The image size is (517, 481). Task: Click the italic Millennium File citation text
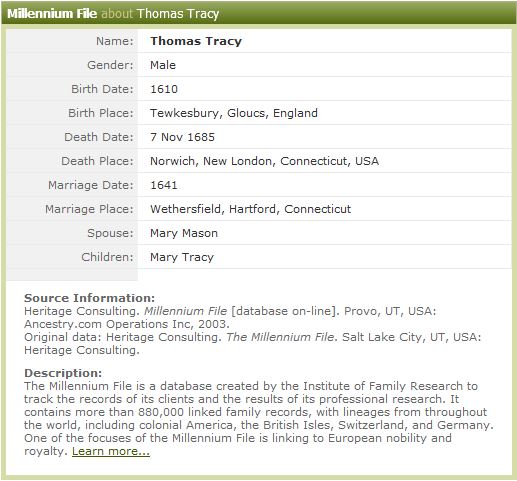(185, 311)
